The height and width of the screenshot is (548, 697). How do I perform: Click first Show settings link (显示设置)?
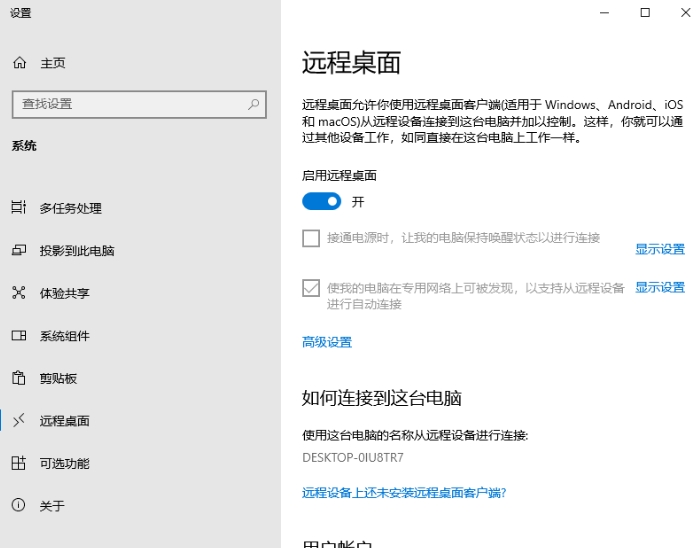660,249
